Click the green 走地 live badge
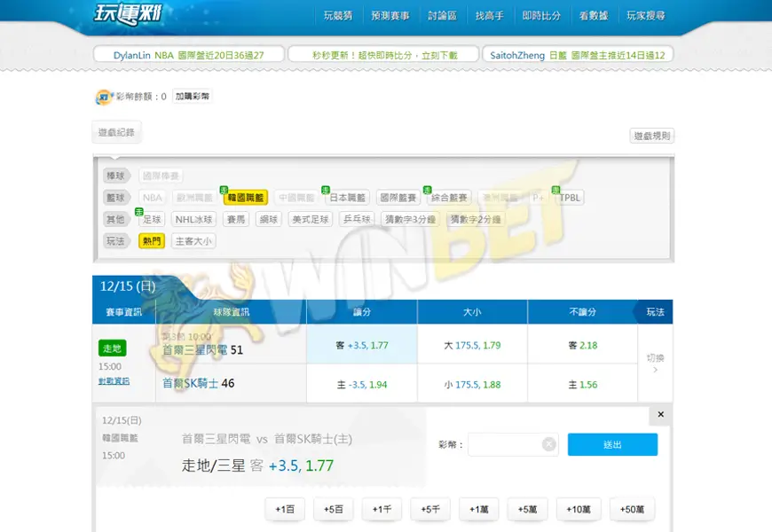This screenshot has width=772, height=532. point(113,348)
